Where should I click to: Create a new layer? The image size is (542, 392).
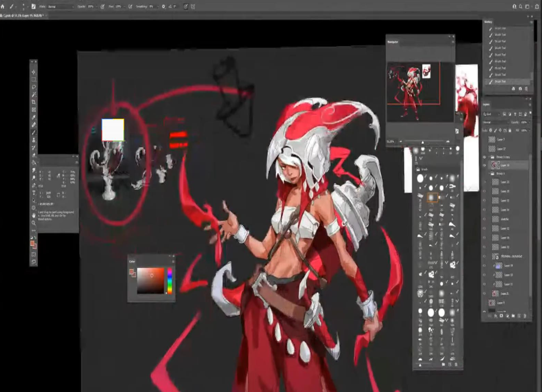pos(519,316)
